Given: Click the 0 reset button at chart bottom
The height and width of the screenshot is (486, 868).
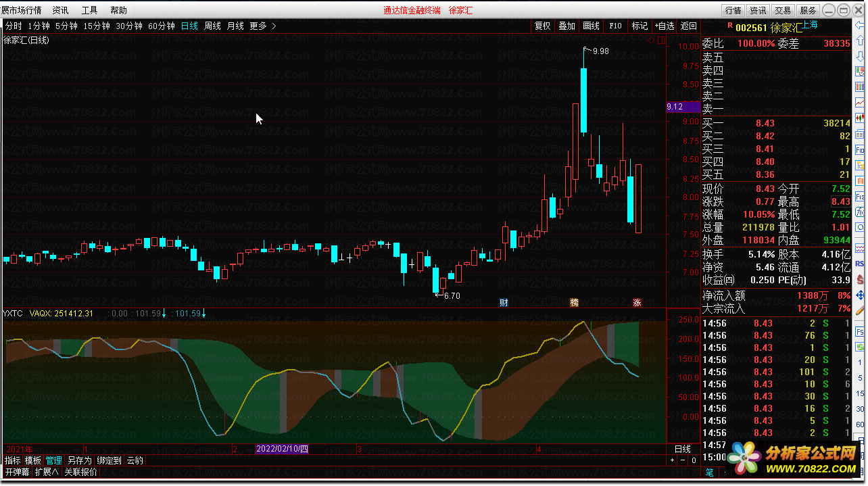Looking at the screenshot, I should 694,460.
